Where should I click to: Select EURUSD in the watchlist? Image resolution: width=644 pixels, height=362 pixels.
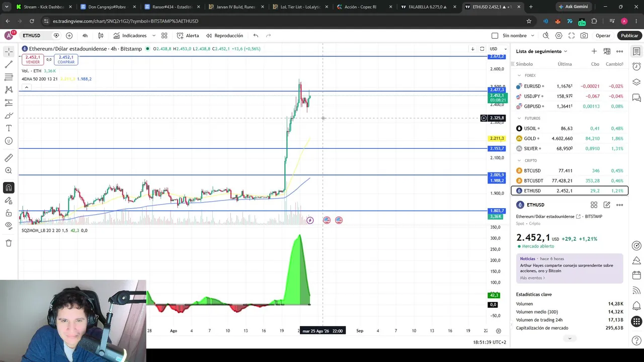pyautogui.click(x=570, y=86)
